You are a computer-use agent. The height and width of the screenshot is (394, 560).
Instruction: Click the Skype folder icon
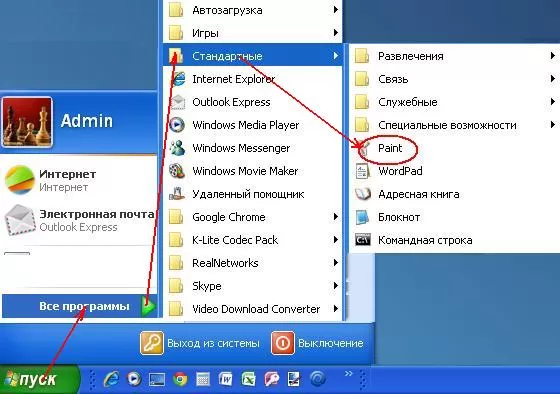[176, 286]
